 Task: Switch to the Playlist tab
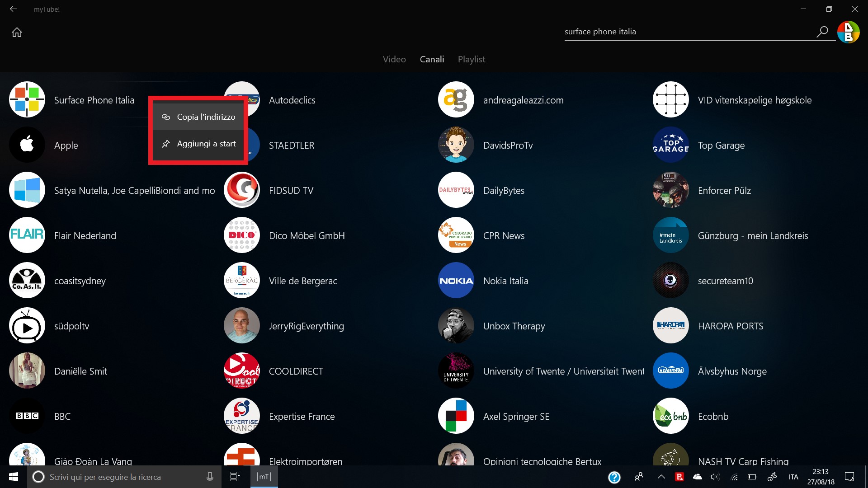[472, 59]
